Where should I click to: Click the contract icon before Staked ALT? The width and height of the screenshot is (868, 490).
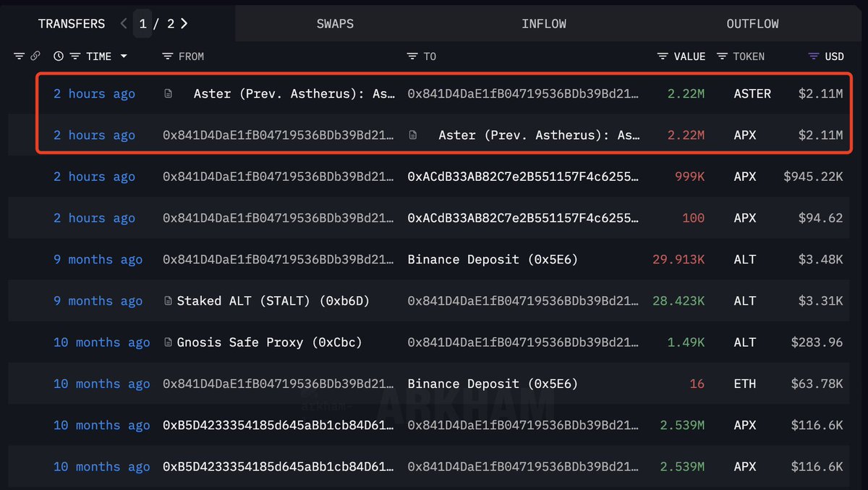[169, 301]
